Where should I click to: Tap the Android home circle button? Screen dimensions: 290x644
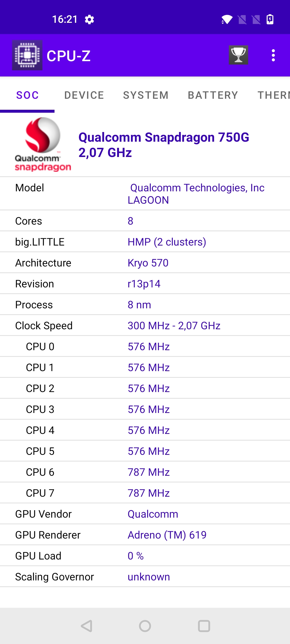coord(145,626)
